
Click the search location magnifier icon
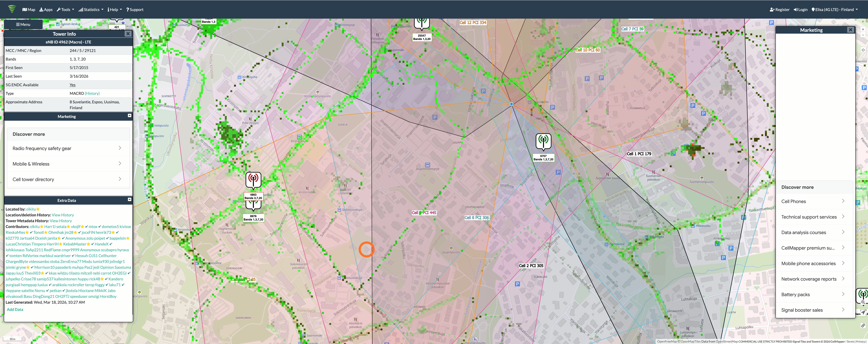[x=863, y=302]
